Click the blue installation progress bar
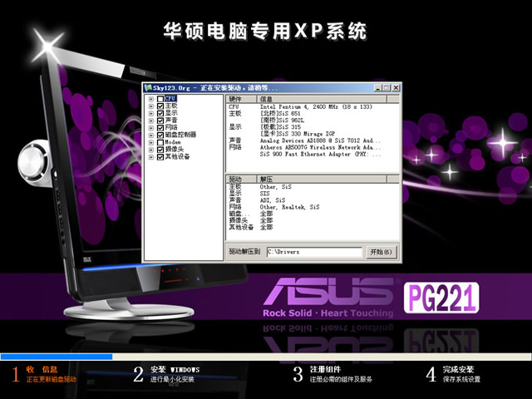Screen dimensions: 532x399 point(57,357)
